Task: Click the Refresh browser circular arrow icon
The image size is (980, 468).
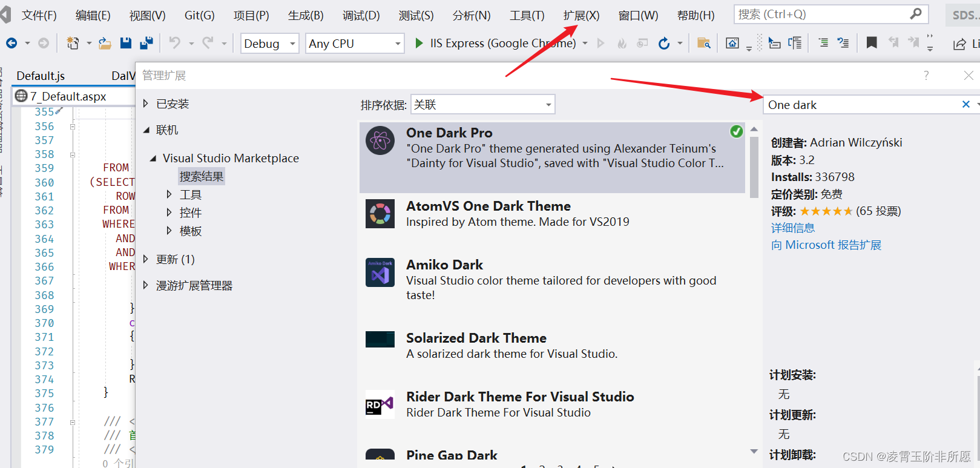Action: [x=664, y=43]
